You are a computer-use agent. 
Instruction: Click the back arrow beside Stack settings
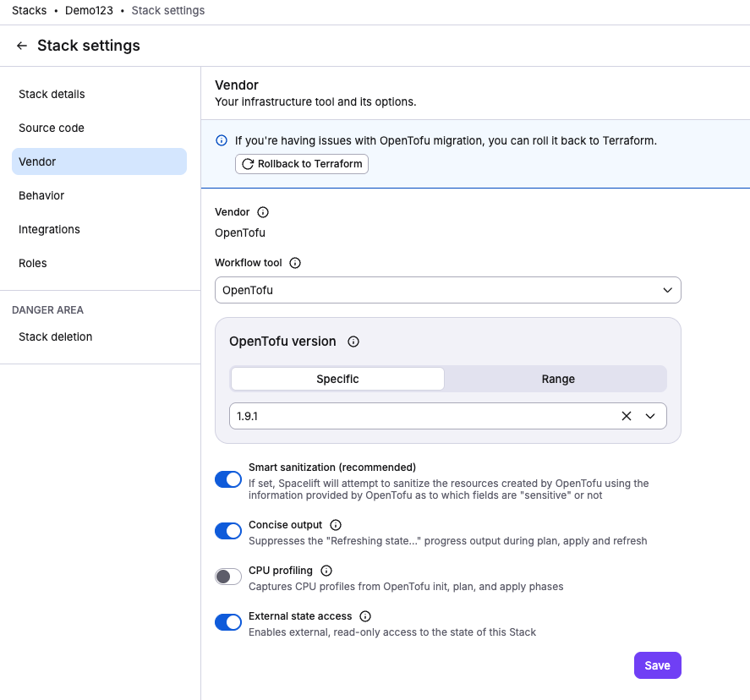click(21, 46)
